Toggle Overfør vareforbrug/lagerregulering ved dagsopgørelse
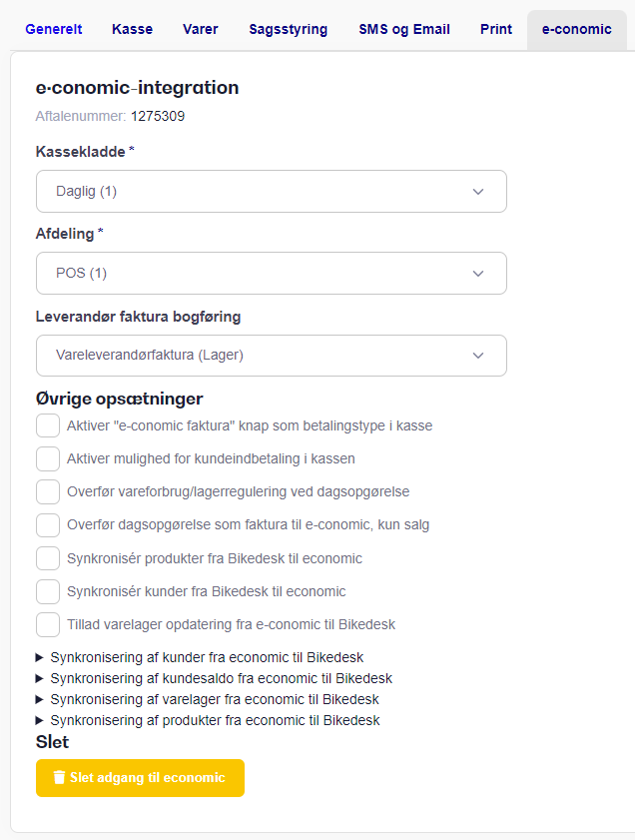635x840 pixels. pyautogui.click(x=48, y=491)
